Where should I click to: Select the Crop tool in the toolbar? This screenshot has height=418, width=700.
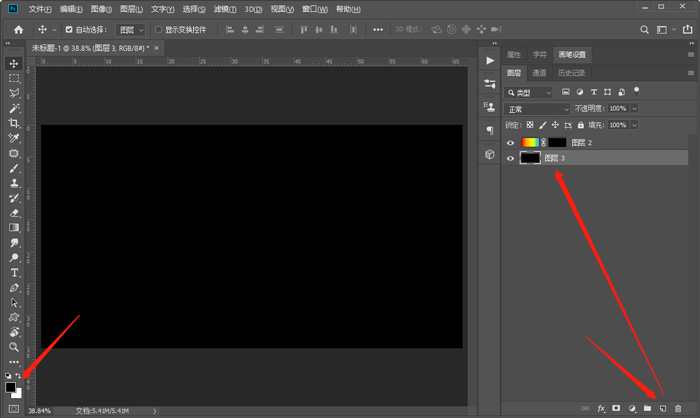point(14,123)
